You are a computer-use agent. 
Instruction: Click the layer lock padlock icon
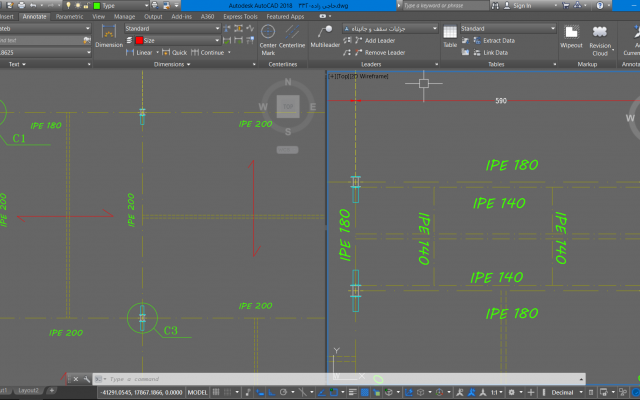(86, 5)
